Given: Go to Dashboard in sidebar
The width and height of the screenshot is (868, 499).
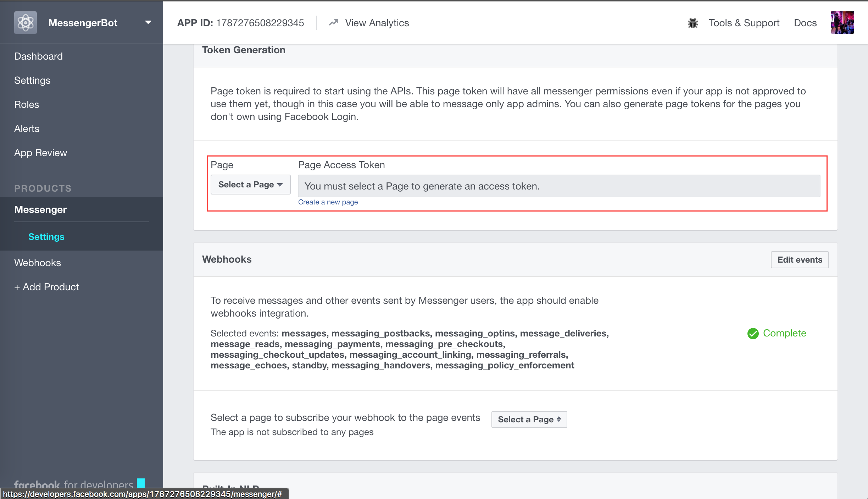Looking at the screenshot, I should click(x=38, y=56).
